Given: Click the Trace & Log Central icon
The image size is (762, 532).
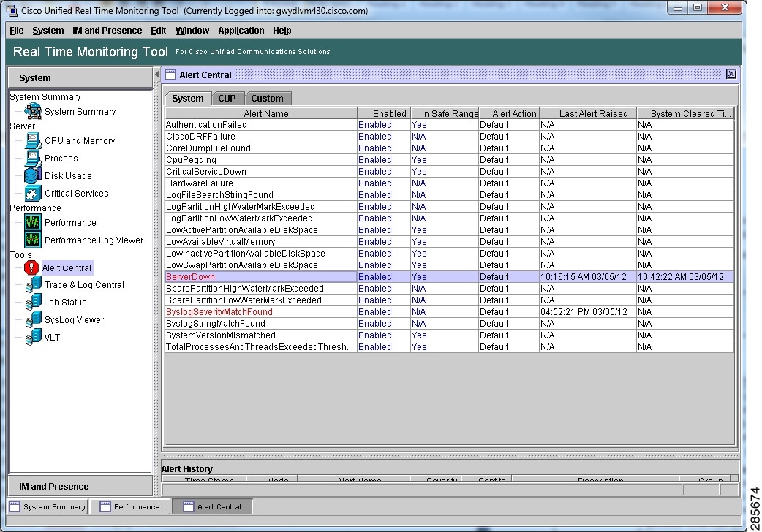Looking at the screenshot, I should [x=33, y=285].
